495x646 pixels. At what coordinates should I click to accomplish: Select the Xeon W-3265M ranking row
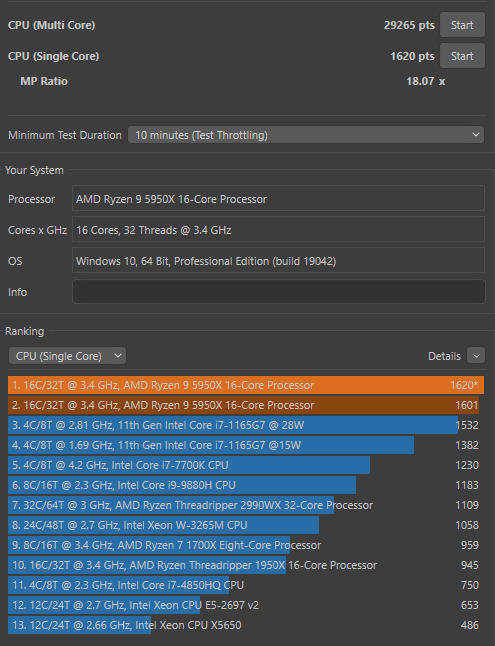(x=246, y=525)
